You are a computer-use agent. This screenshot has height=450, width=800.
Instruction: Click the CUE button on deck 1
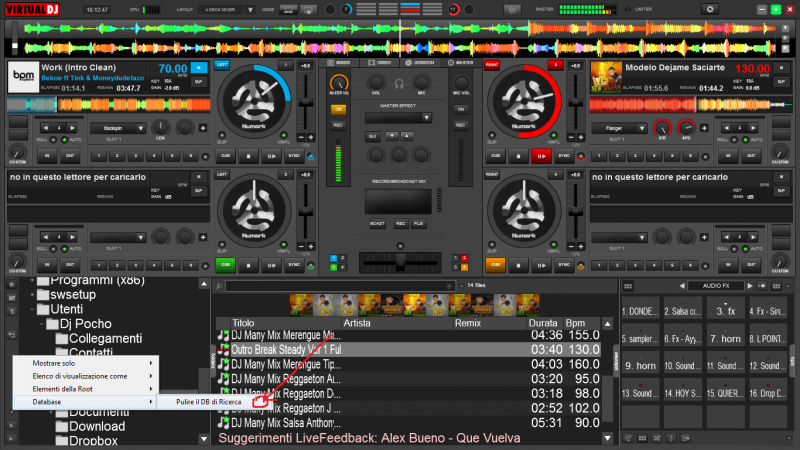click(x=226, y=156)
